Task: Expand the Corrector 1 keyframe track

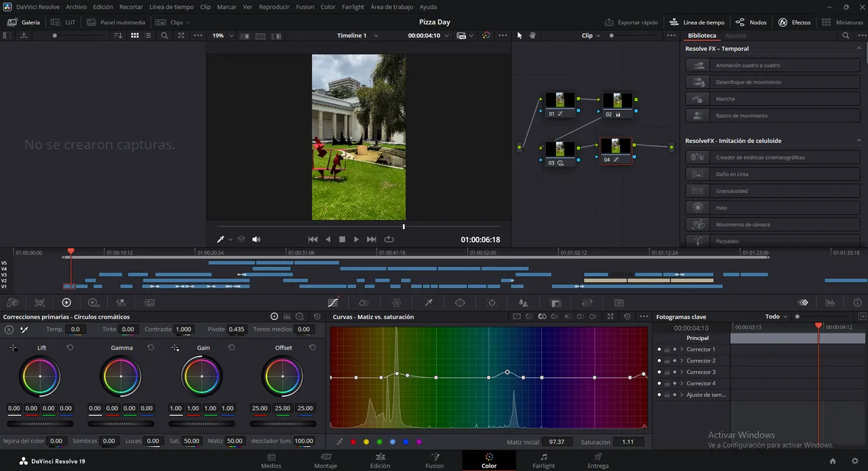Action: pos(682,350)
